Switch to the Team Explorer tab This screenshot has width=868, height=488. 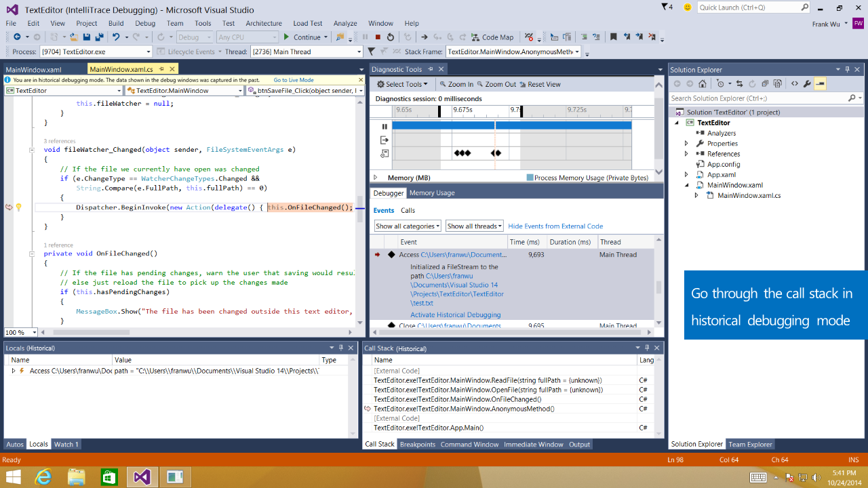[750, 445]
